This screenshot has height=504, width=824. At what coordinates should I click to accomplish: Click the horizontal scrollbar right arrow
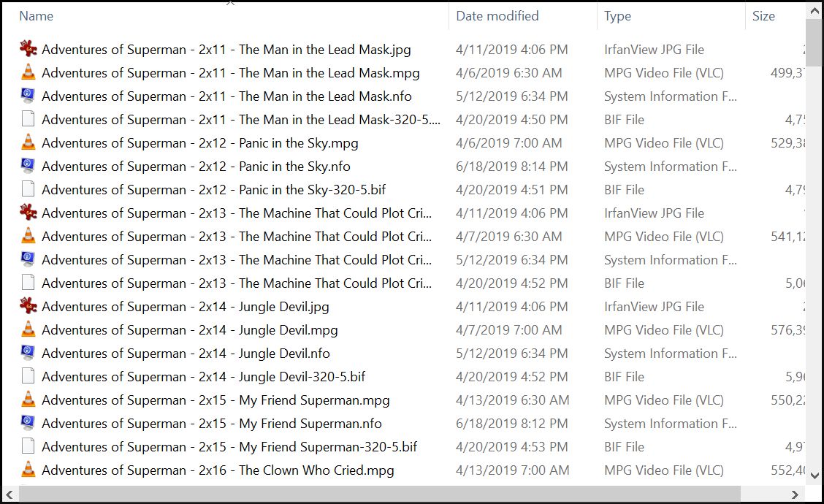click(x=795, y=495)
